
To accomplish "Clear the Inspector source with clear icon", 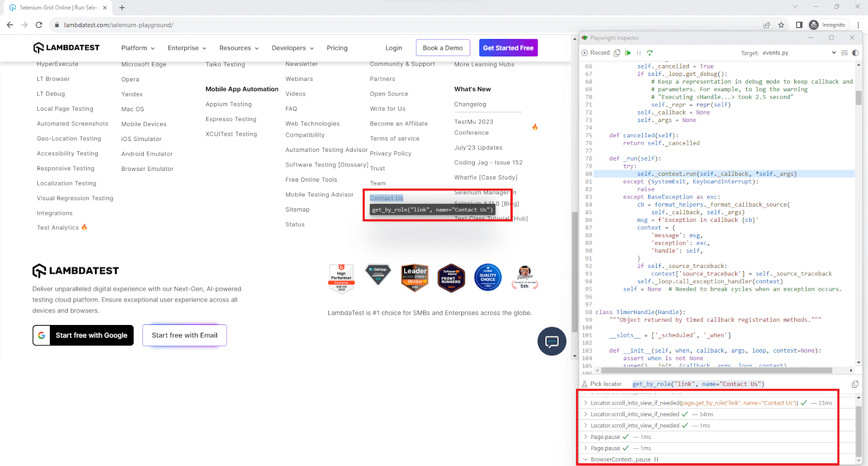I will coord(844,53).
